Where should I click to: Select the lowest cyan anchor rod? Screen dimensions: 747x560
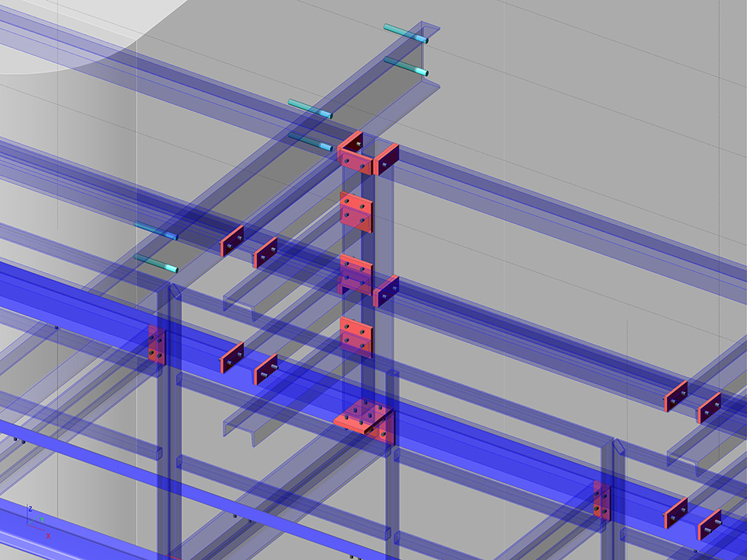click(x=156, y=264)
